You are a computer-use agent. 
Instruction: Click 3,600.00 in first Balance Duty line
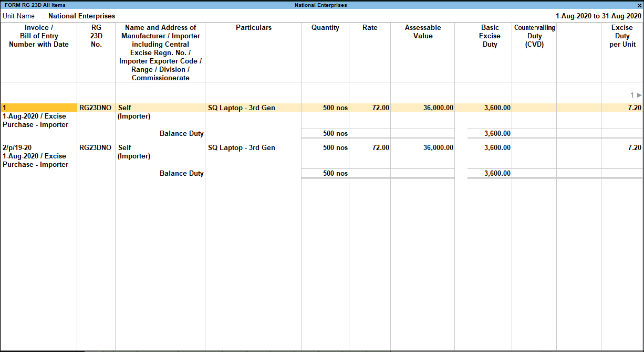tap(497, 133)
